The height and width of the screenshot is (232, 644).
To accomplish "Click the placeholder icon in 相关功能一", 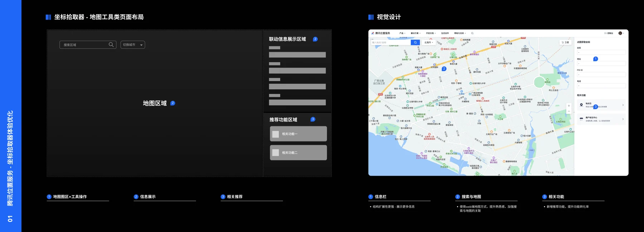I will click(275, 134).
